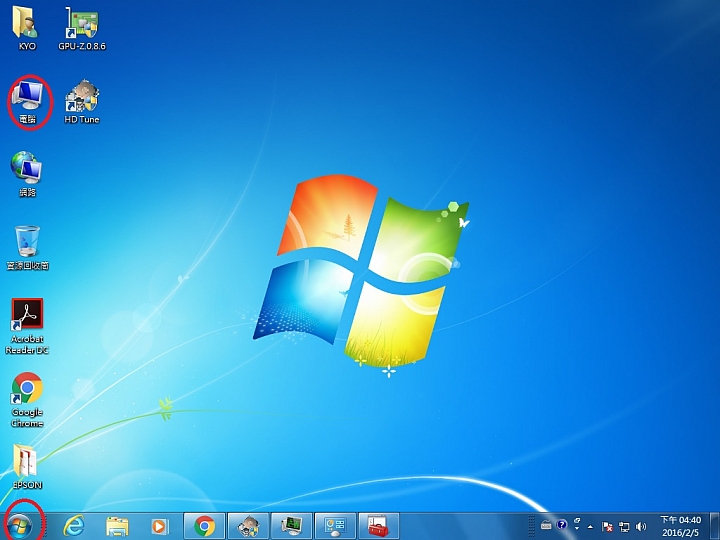
Task: Select the Google Chrome desktop shortcut
Action: 27,399
